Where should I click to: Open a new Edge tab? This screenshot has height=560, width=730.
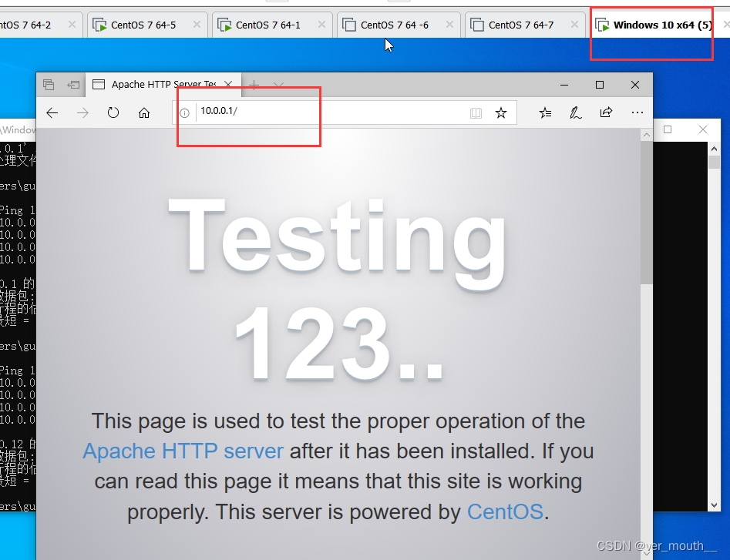tap(254, 85)
